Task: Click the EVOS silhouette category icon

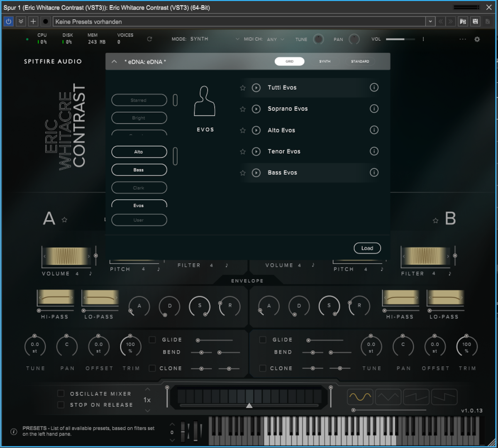Action: pyautogui.click(x=205, y=101)
